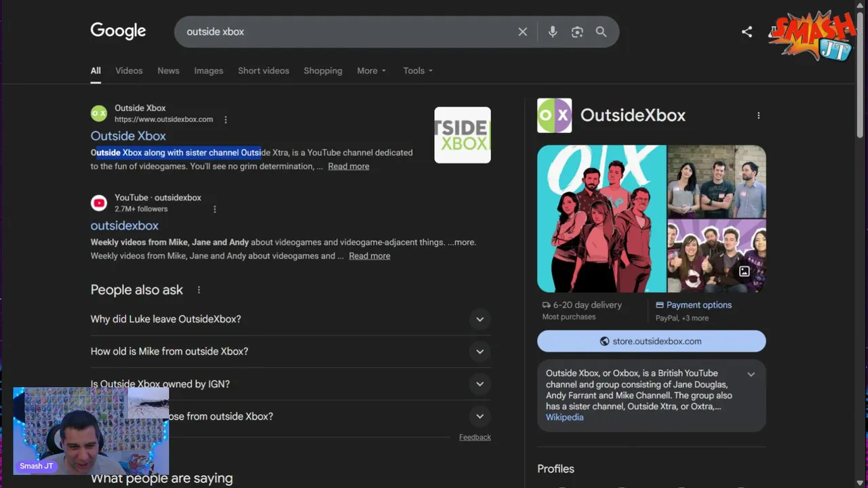Open the Tools dropdown

tap(418, 70)
